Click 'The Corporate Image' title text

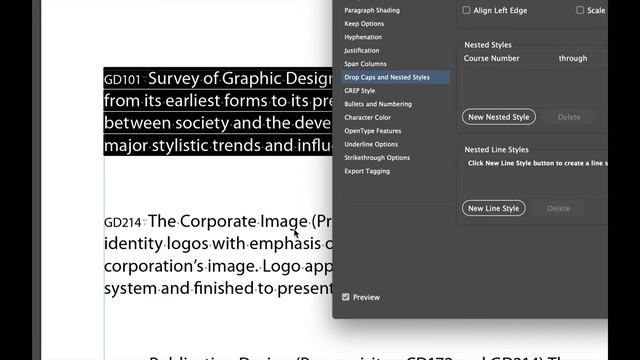tap(228, 221)
